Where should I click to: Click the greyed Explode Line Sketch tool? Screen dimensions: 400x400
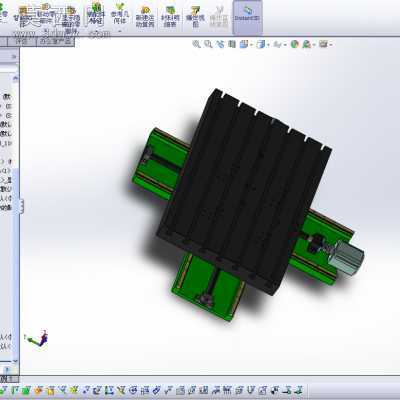pyautogui.click(x=219, y=17)
